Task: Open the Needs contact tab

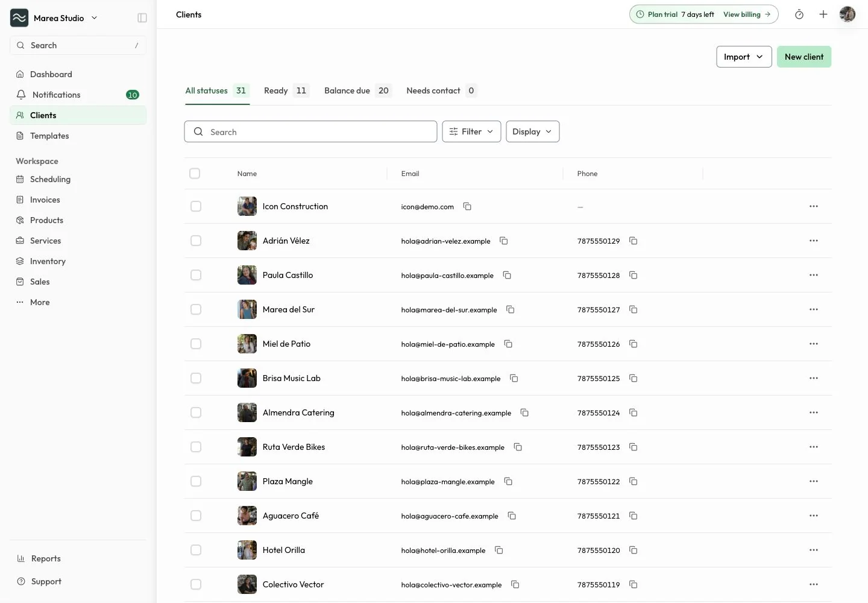Action: (442, 90)
